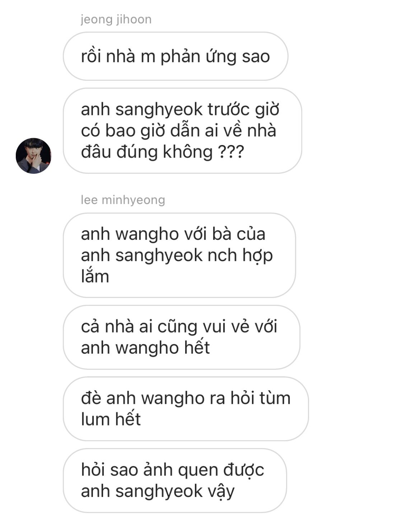Tap the word 'sao' ending the first message
Viewport: 420px width, 517px height.
pos(256,57)
